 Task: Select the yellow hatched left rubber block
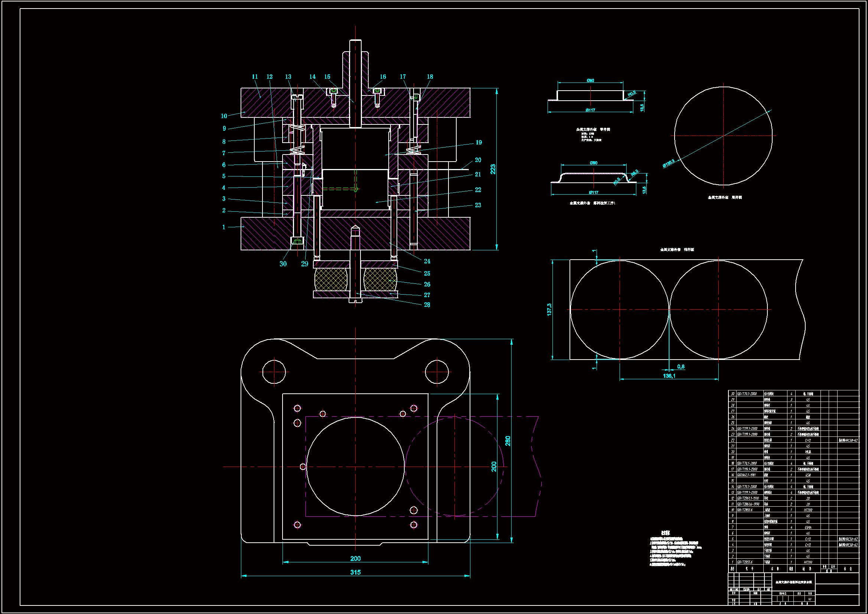point(331,279)
